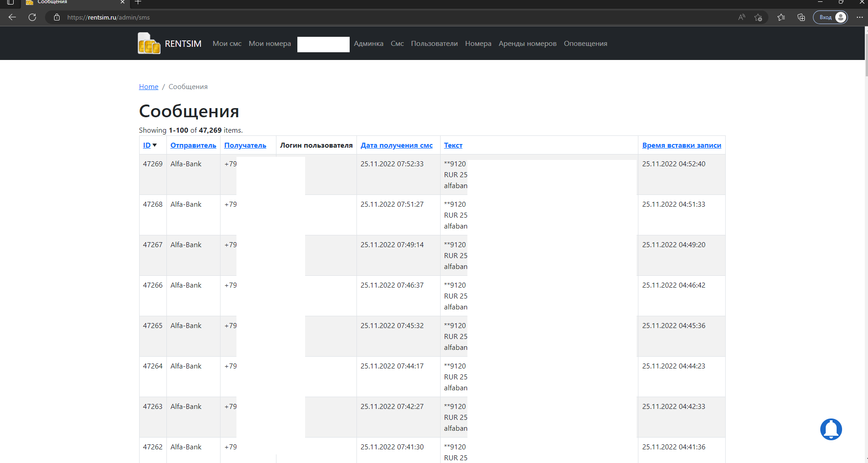Click the RENTSIM SIM card logo

149,44
